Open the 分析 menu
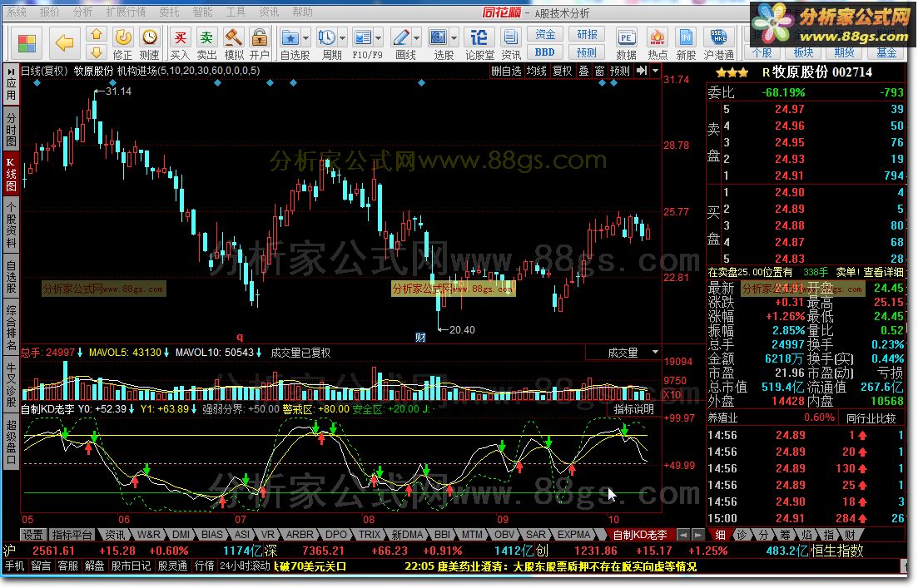Screen dimensions: 918x588 point(83,12)
